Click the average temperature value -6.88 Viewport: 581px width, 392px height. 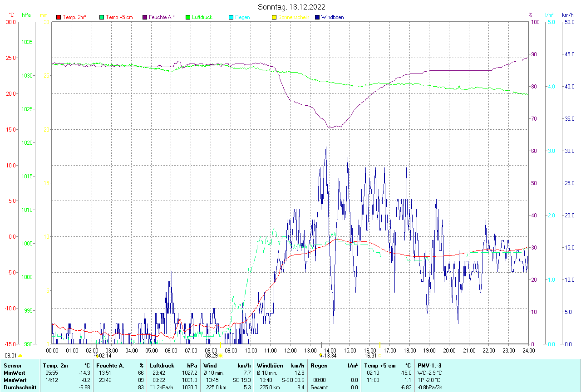click(x=84, y=387)
